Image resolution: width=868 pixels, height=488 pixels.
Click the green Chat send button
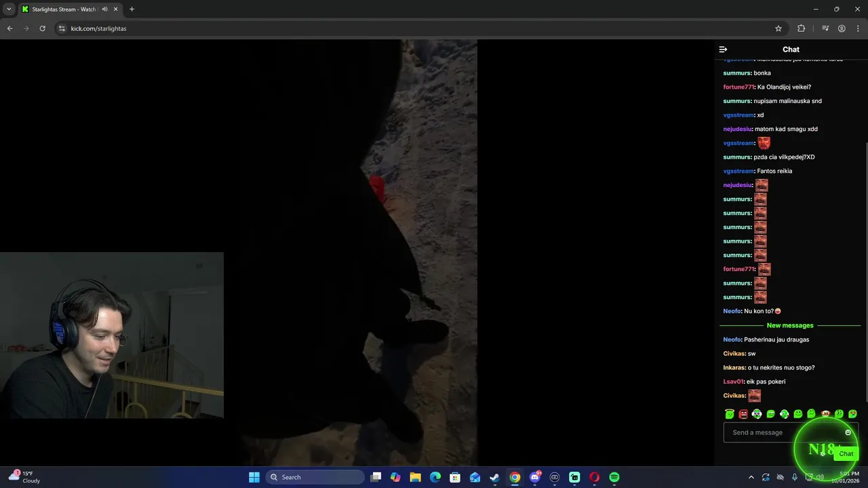click(846, 453)
